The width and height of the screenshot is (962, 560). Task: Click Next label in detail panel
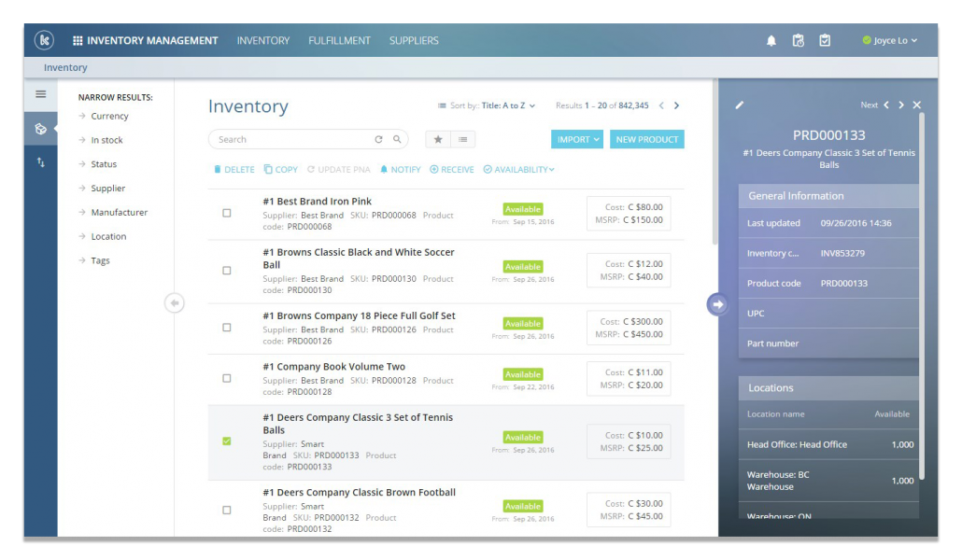(869, 105)
